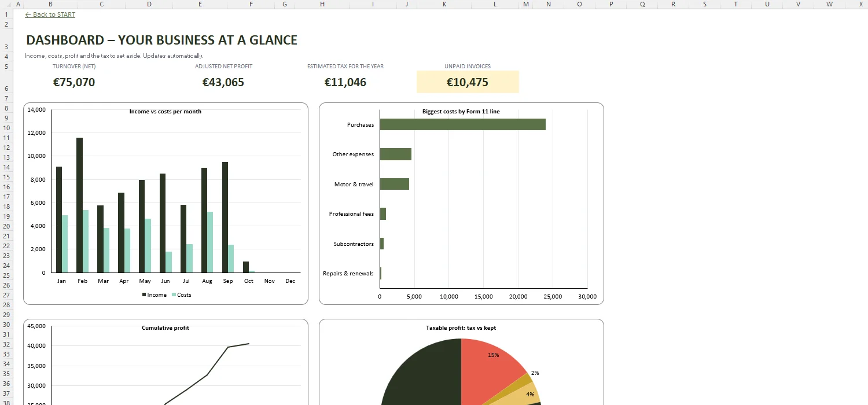Viewport: 868px width, 405px height.
Task: Click the 'Dec' month axis label
Action: (290, 281)
